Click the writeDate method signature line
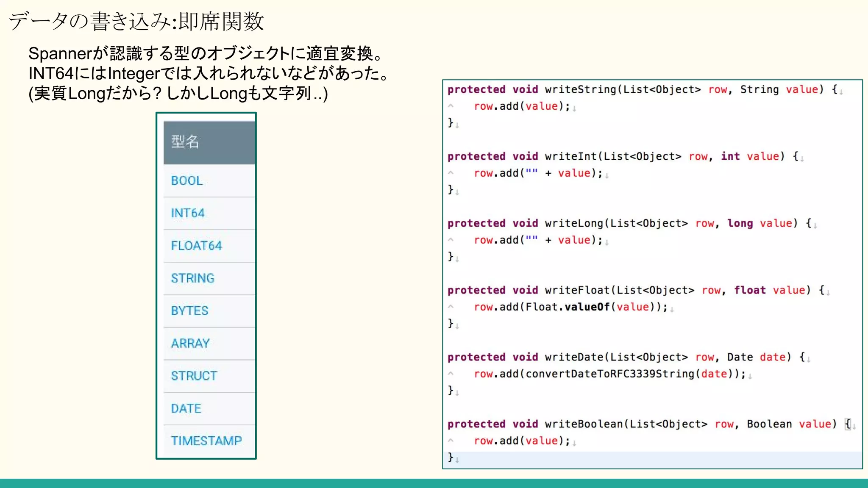Viewport: 868px width, 488px height. click(x=626, y=358)
